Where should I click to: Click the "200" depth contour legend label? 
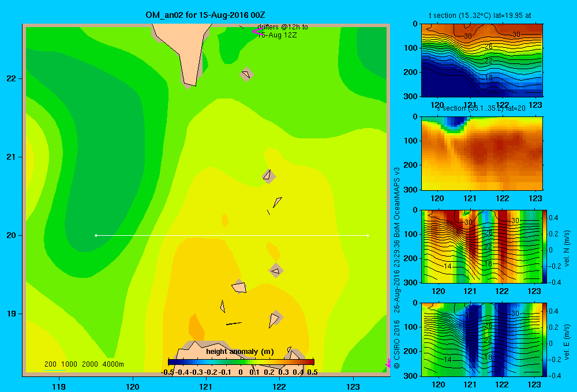tap(50, 364)
